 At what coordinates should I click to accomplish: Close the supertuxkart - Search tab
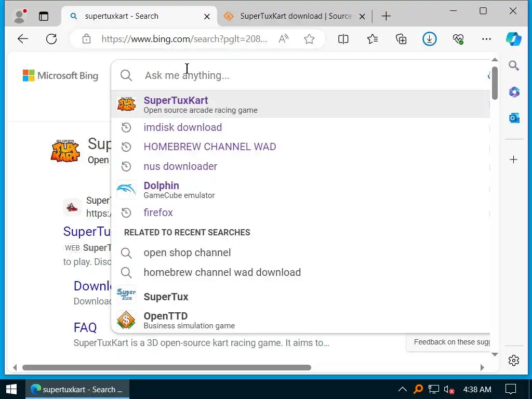pos(207,16)
